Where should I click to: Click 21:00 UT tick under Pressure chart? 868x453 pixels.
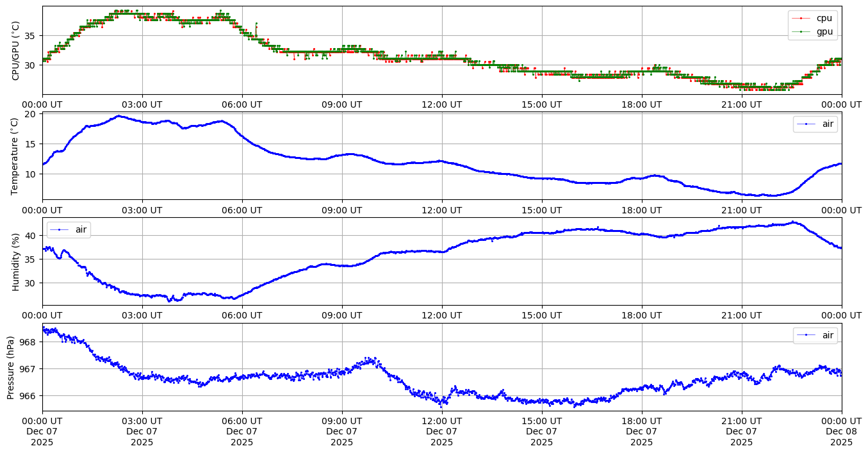(x=741, y=421)
